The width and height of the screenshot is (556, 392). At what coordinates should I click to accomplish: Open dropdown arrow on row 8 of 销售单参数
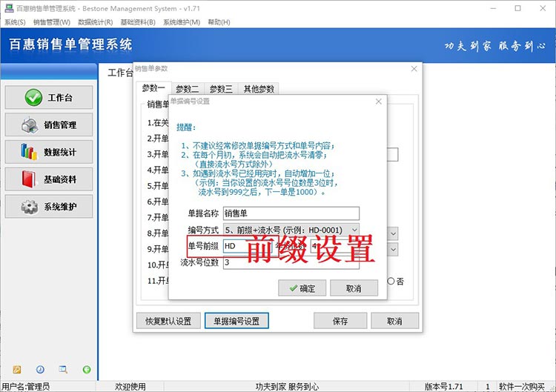point(393,233)
